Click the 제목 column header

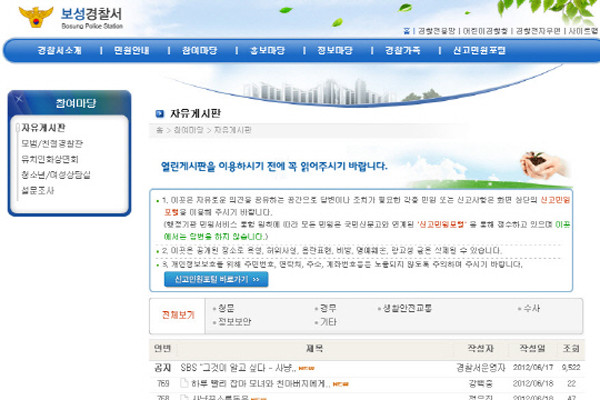coord(315,348)
